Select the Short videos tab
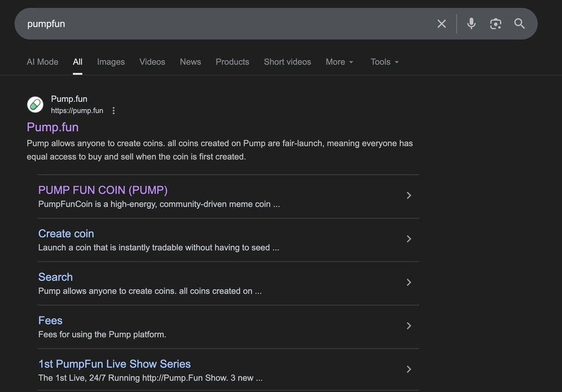The height and width of the screenshot is (392, 562). tap(287, 62)
